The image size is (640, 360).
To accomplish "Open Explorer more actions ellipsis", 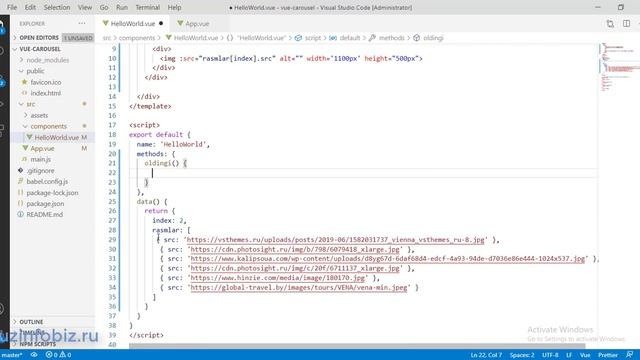I will pyautogui.click(x=82, y=24).
